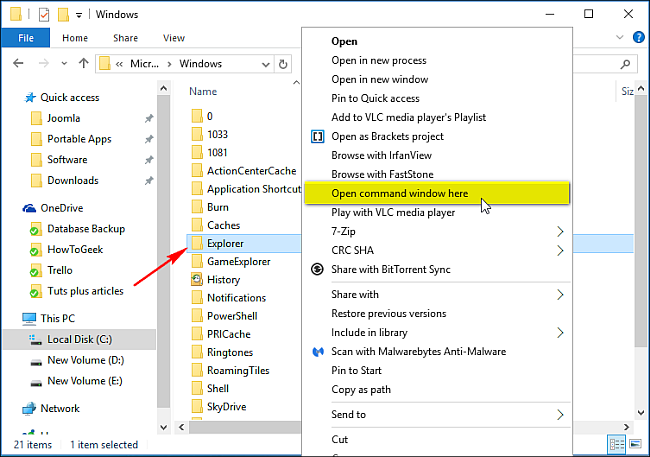Open the View ribbon tab
Image resolution: width=650 pixels, height=457 pixels.
click(173, 38)
